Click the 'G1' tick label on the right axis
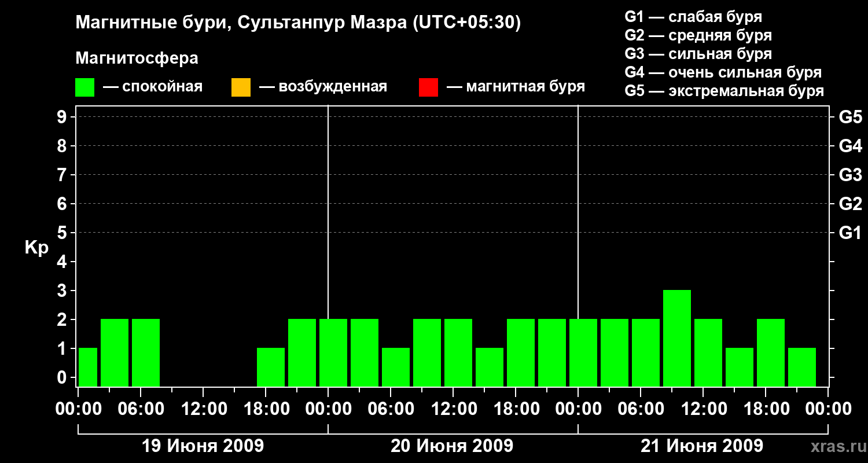The height and width of the screenshot is (463, 868). (850, 233)
